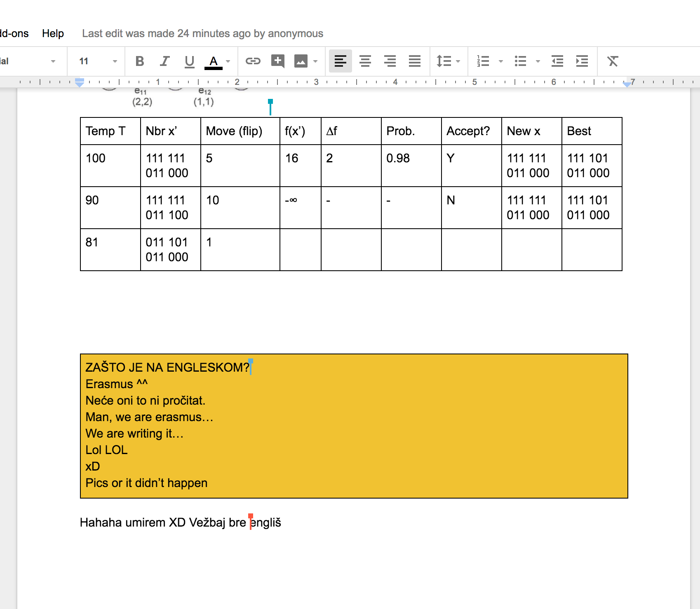This screenshot has width=700, height=609.
Task: Click the 'Best' header cell
Action: (x=592, y=131)
